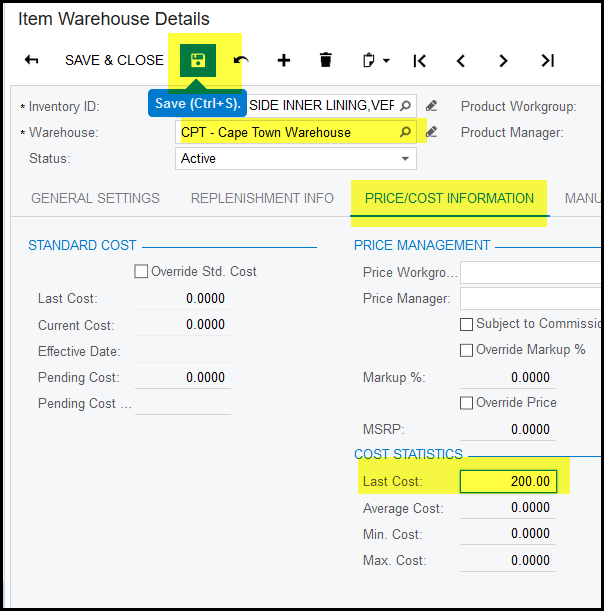Tick the Subject to Commission checkbox
Screen dimensions: 604x611
point(467,324)
